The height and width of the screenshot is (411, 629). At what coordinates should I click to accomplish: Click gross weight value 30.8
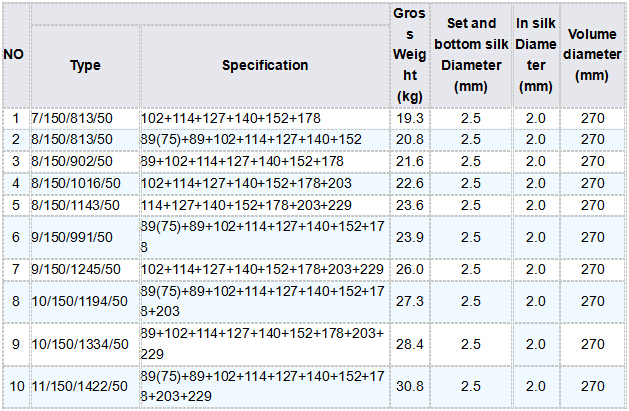[x=408, y=386]
